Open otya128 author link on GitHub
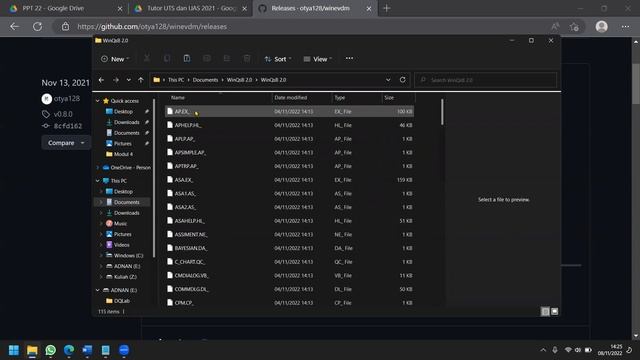 [x=67, y=99]
